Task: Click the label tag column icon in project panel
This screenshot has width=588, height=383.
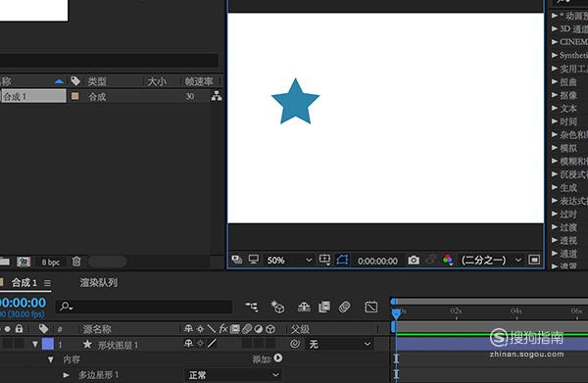Action: point(75,80)
